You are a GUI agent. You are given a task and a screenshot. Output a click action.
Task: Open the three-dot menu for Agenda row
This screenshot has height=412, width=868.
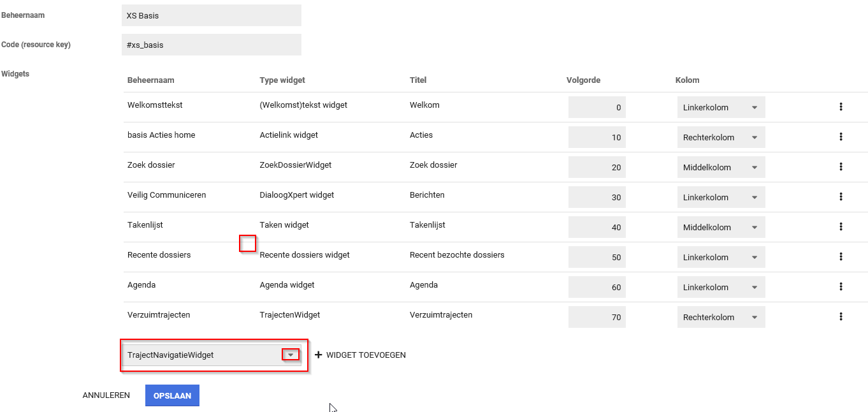tap(841, 287)
